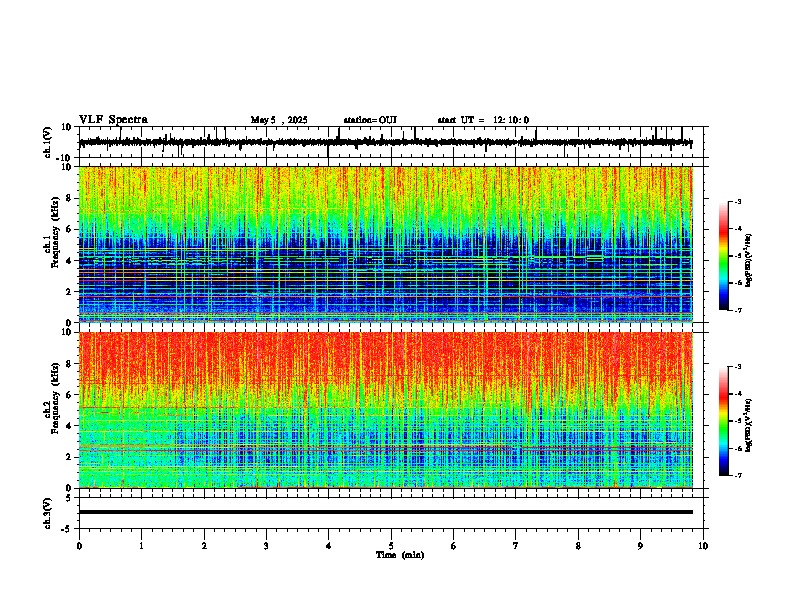The height and width of the screenshot is (612, 792).
Task: Click the ch.2 color scale '-7' label
Action: pyautogui.click(x=738, y=475)
